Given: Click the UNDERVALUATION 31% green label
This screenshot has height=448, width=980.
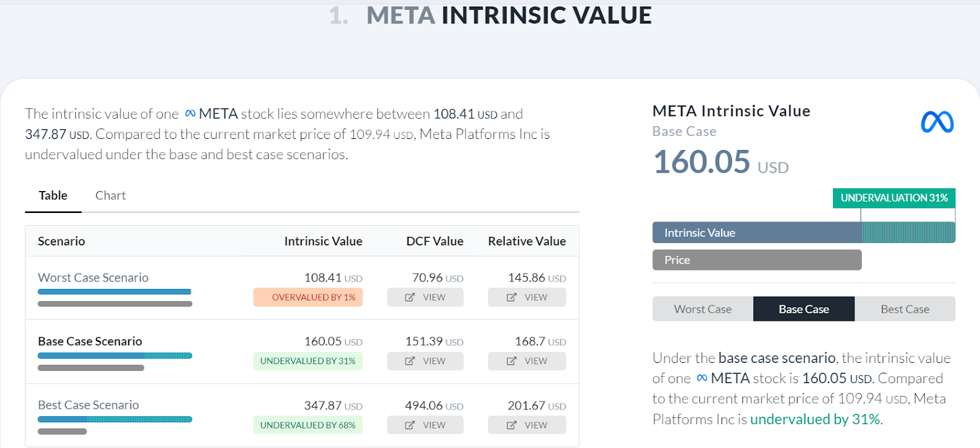Looking at the screenshot, I should pyautogui.click(x=894, y=198).
